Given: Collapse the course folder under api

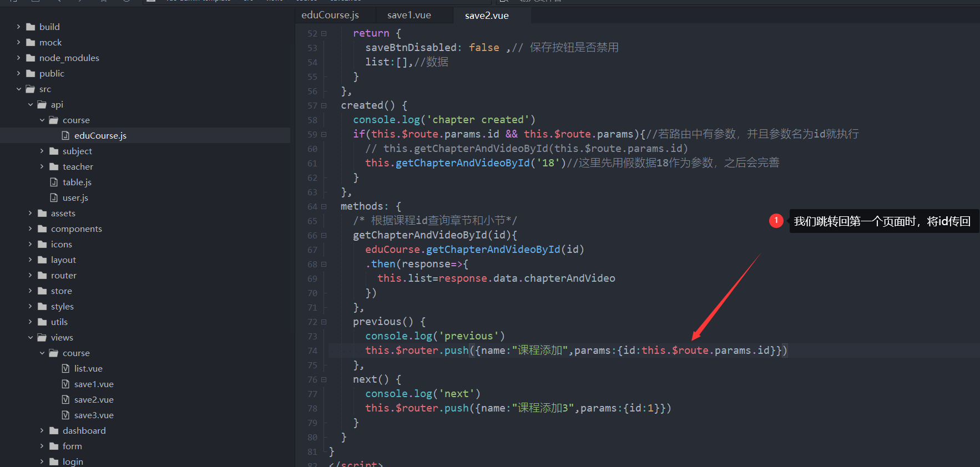Looking at the screenshot, I should click(x=42, y=120).
